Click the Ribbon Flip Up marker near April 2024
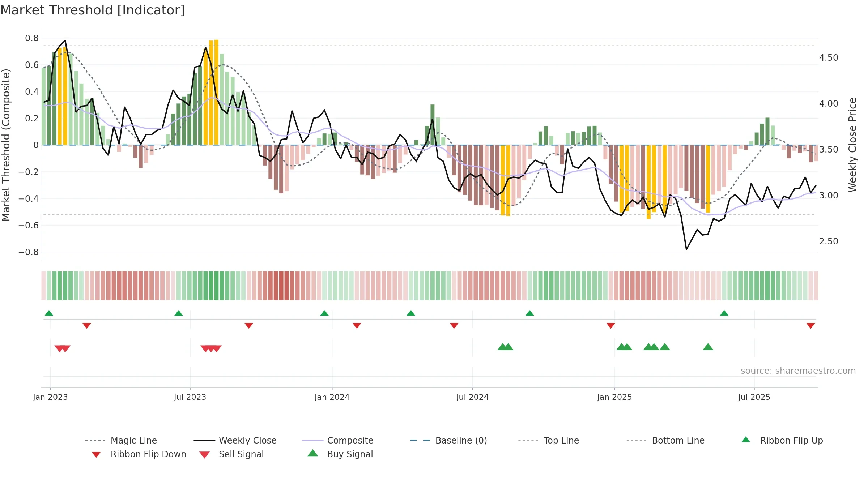868x488 pixels. click(x=411, y=313)
